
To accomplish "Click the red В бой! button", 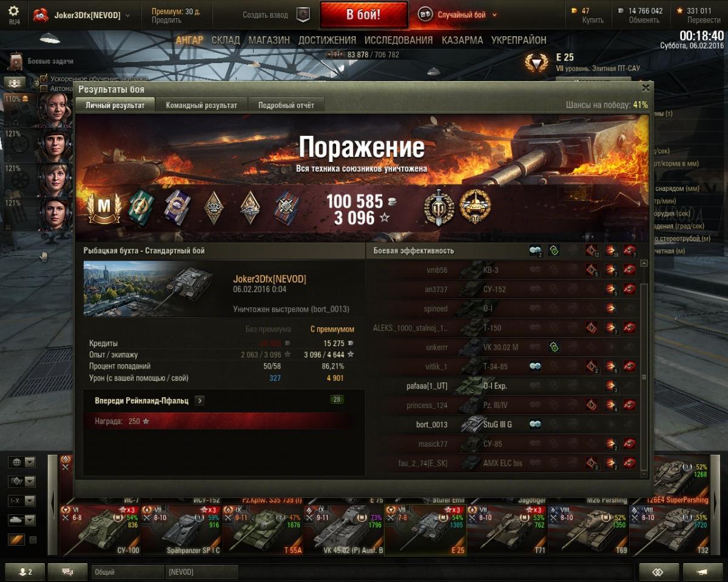I will pyautogui.click(x=363, y=15).
